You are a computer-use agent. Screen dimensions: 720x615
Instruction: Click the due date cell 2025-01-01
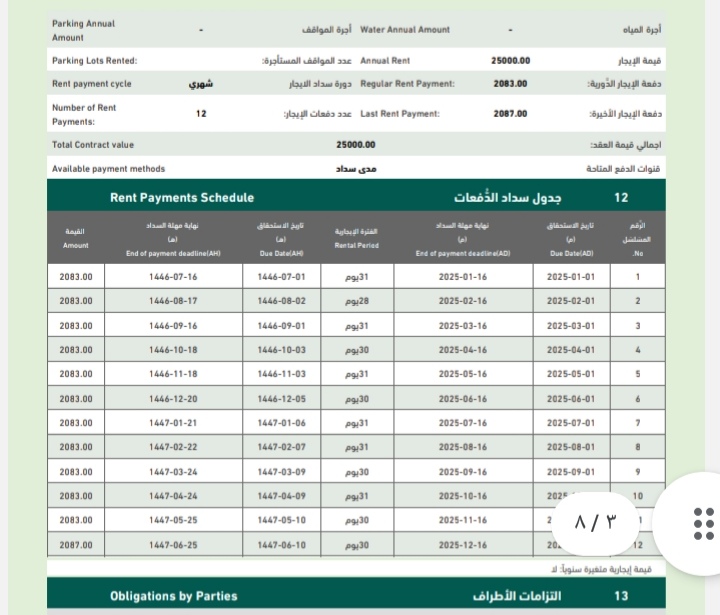pos(572,277)
